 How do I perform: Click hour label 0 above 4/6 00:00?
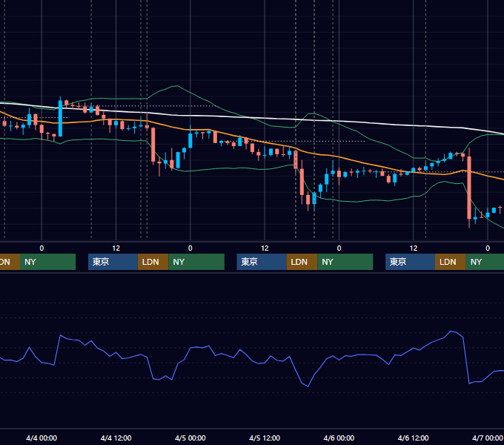[x=339, y=248]
